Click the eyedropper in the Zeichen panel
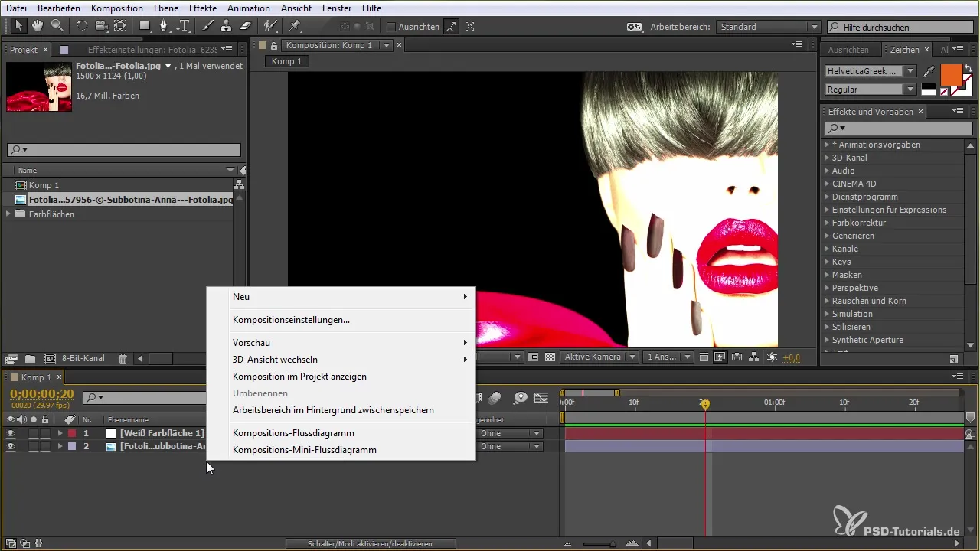The image size is (980, 551). (x=929, y=70)
